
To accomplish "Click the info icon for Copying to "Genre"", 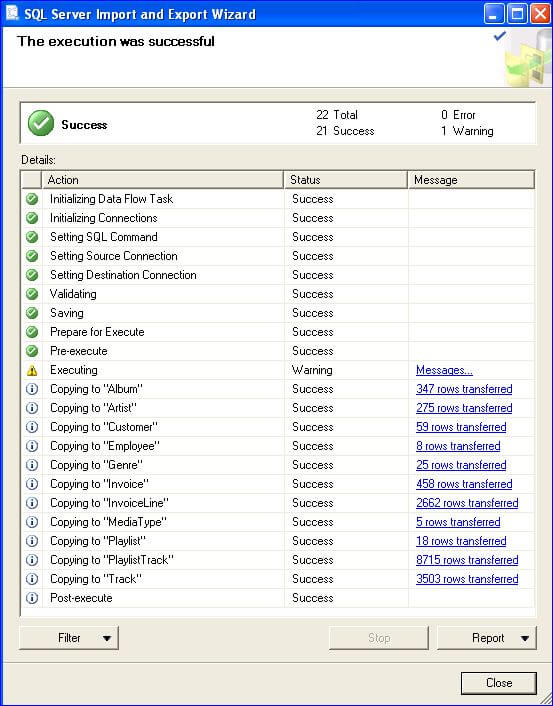I will pyautogui.click(x=32, y=465).
